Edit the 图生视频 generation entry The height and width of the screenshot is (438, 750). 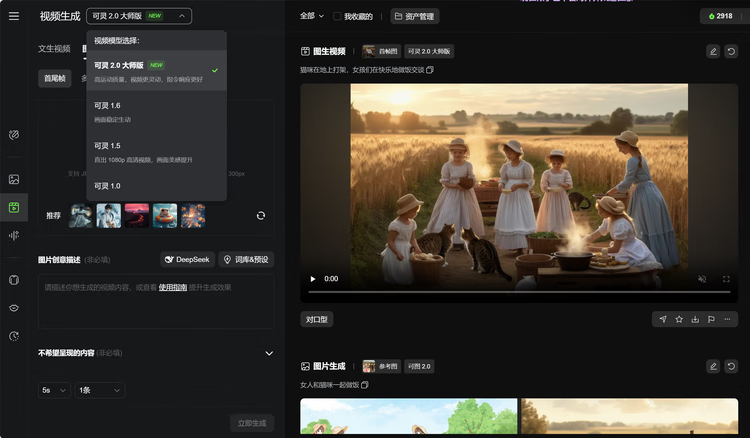713,51
